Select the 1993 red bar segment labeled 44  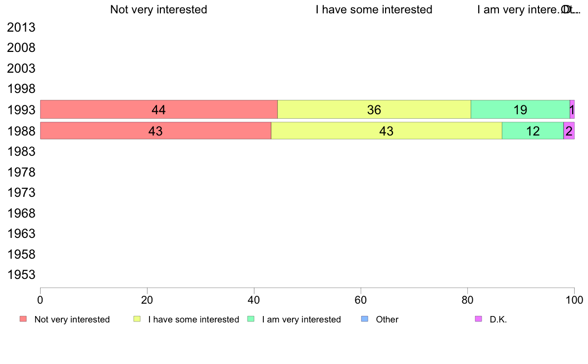click(x=158, y=109)
